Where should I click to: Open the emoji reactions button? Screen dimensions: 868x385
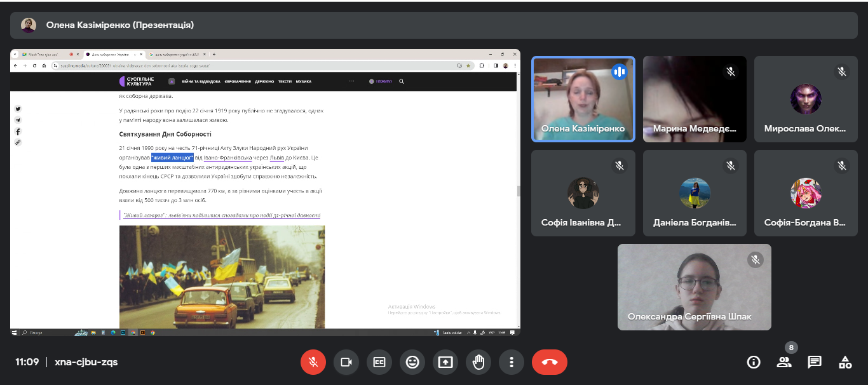(x=412, y=362)
